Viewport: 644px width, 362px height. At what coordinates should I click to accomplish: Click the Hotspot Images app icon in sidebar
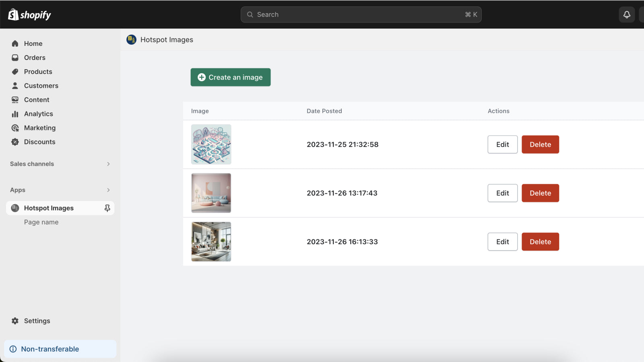point(15,208)
